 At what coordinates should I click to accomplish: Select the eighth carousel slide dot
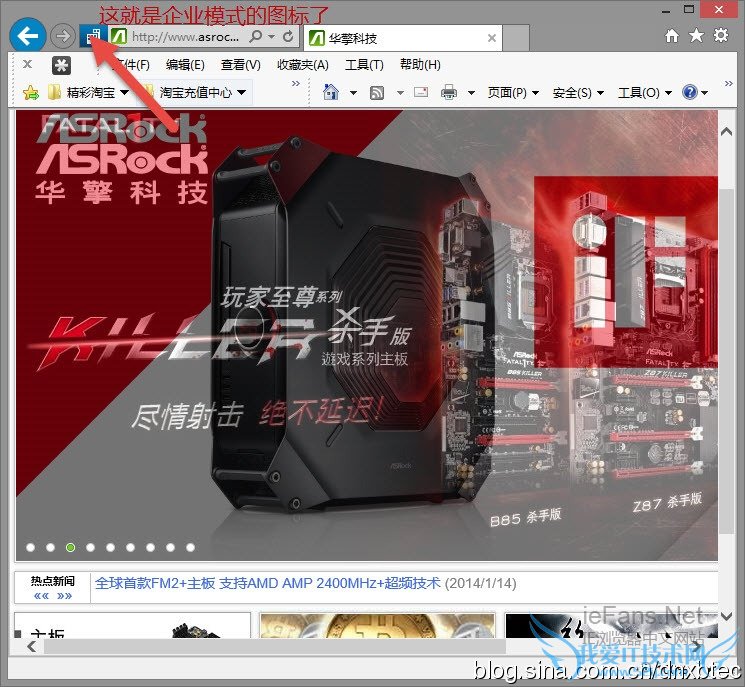(x=170, y=547)
